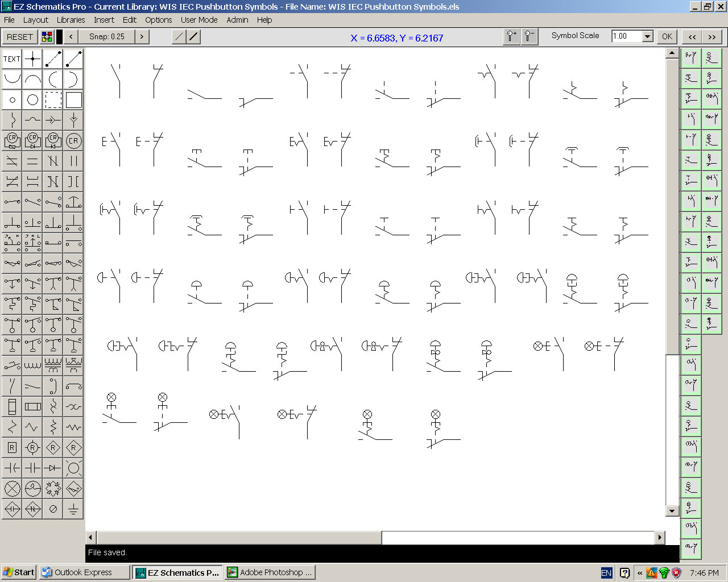Select the flat-plate capacitor symbol

tap(32, 468)
